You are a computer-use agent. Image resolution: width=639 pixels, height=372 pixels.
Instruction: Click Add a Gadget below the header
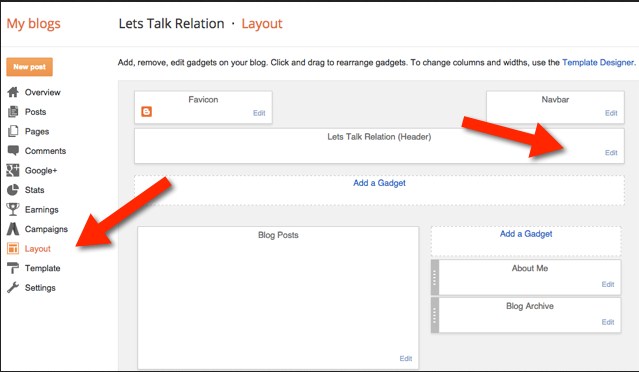pos(379,183)
